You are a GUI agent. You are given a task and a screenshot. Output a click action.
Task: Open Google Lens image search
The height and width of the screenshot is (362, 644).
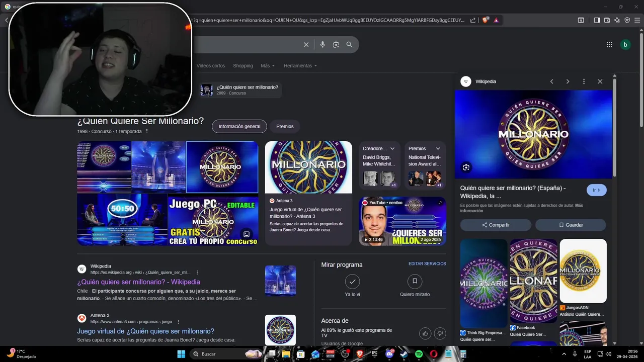(336, 45)
